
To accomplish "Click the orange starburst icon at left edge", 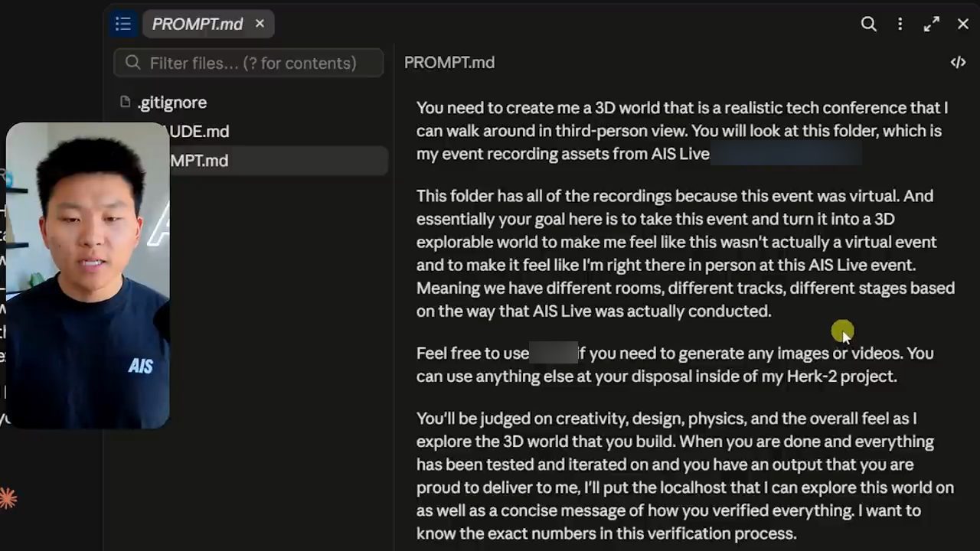I will tap(8, 499).
